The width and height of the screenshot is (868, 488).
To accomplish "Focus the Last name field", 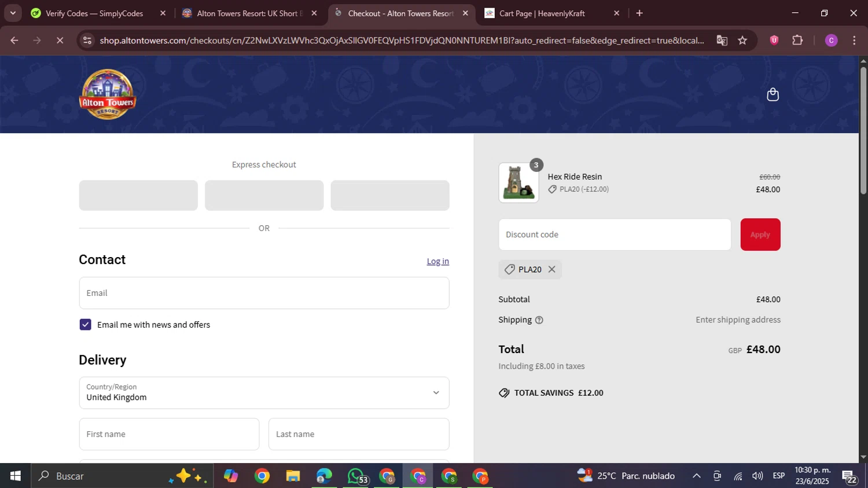I will [359, 434].
